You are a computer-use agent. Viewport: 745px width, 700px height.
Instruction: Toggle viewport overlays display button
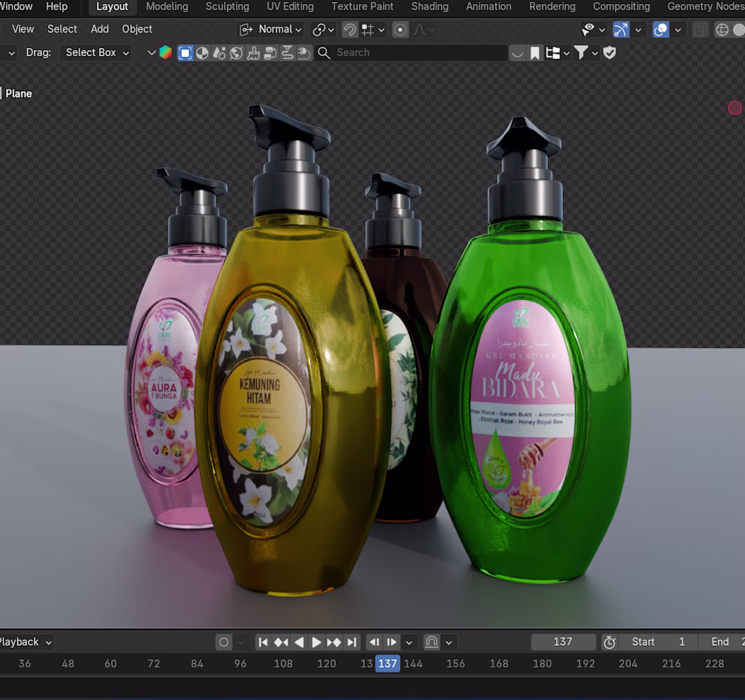tap(660, 29)
